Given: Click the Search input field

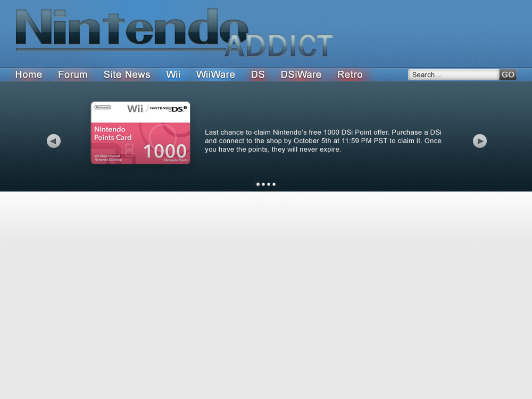Looking at the screenshot, I should pyautogui.click(x=454, y=74).
